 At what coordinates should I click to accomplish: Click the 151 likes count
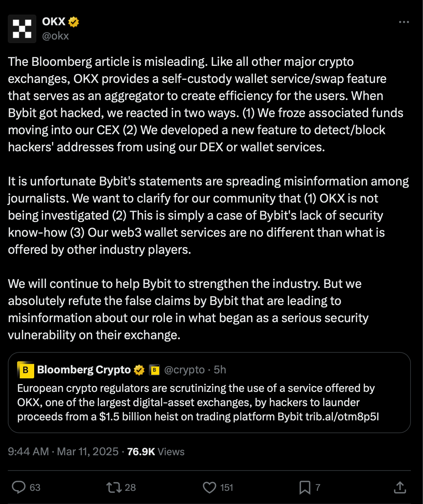pyautogui.click(x=226, y=487)
